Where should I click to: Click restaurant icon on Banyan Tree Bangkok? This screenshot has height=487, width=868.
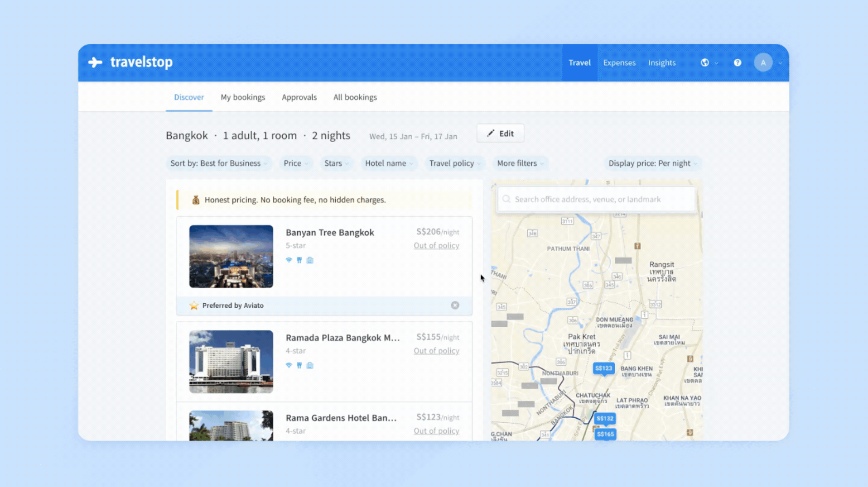[x=299, y=260]
